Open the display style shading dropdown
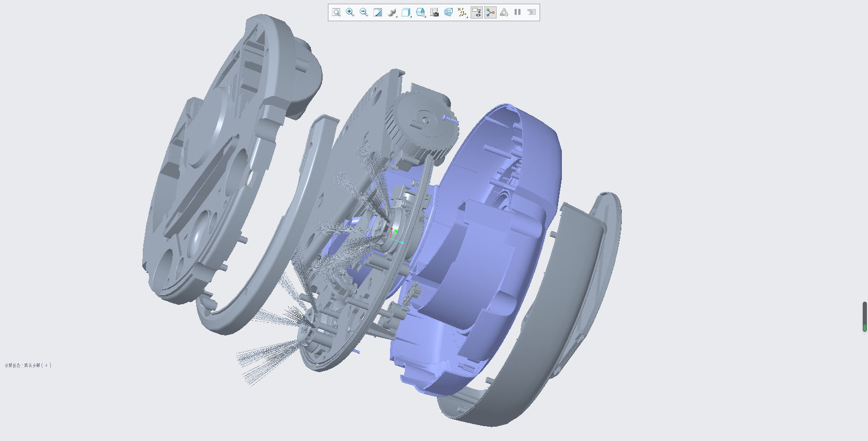Image resolution: width=868 pixels, height=441 pixels. pyautogui.click(x=392, y=12)
